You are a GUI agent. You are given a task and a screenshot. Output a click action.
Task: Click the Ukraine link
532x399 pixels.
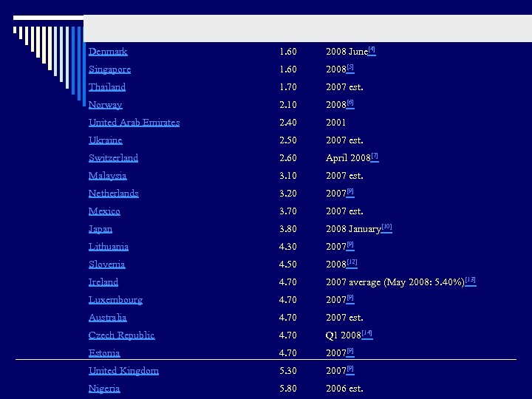(105, 140)
